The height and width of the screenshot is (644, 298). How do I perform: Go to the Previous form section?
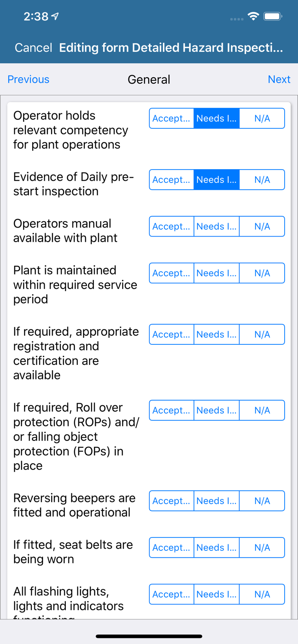28,79
